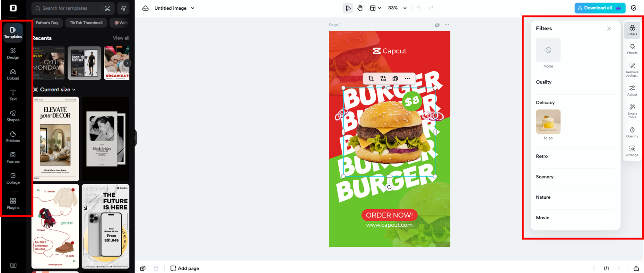Show next recent templates with arrow
This screenshot has height=273, width=644.
click(127, 63)
